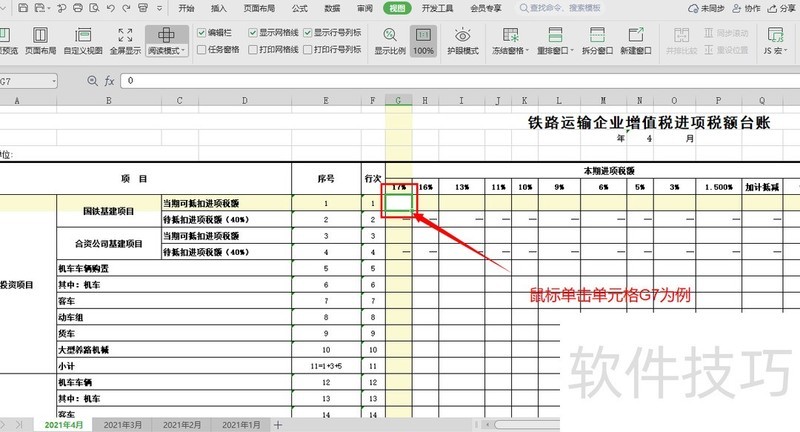The image size is (800, 432).
Task: Redo the last action
Action: click(127, 8)
